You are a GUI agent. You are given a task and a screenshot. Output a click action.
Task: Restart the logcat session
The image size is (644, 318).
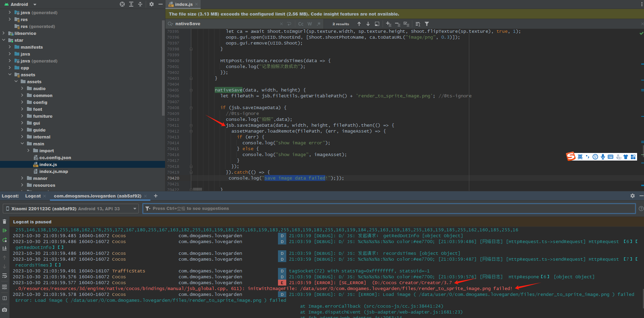click(4, 240)
